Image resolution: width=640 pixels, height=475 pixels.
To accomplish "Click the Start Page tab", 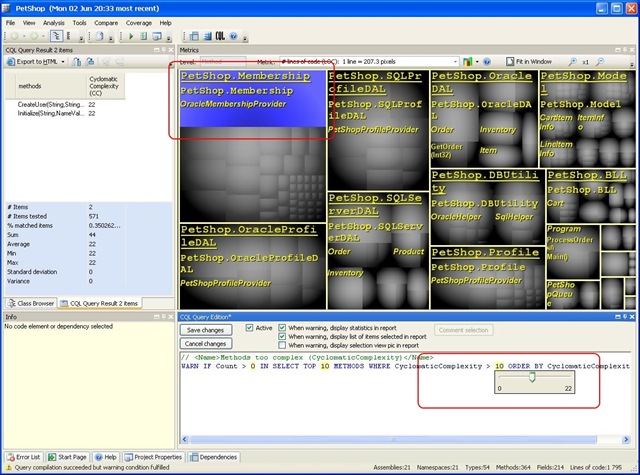I will [x=67, y=457].
